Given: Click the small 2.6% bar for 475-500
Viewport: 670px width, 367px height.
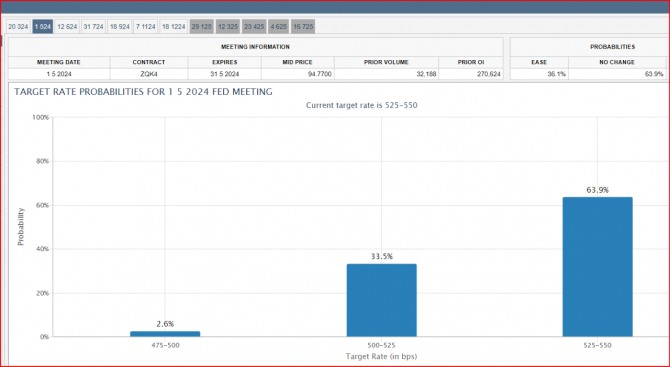Looking at the screenshot, I should coord(165,334).
